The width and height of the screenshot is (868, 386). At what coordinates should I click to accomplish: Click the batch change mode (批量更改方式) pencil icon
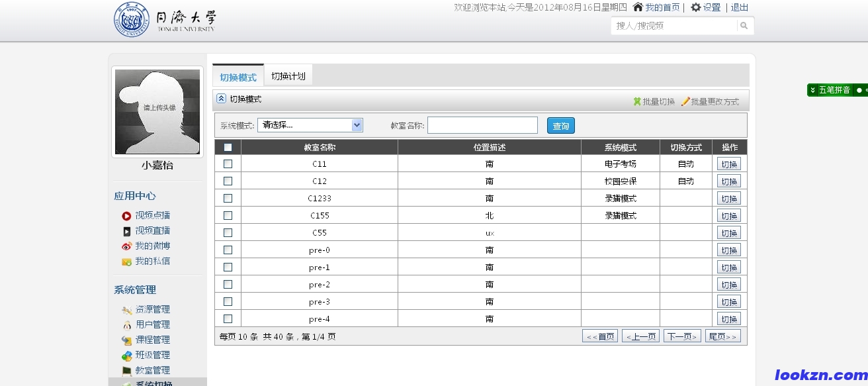[x=685, y=102]
